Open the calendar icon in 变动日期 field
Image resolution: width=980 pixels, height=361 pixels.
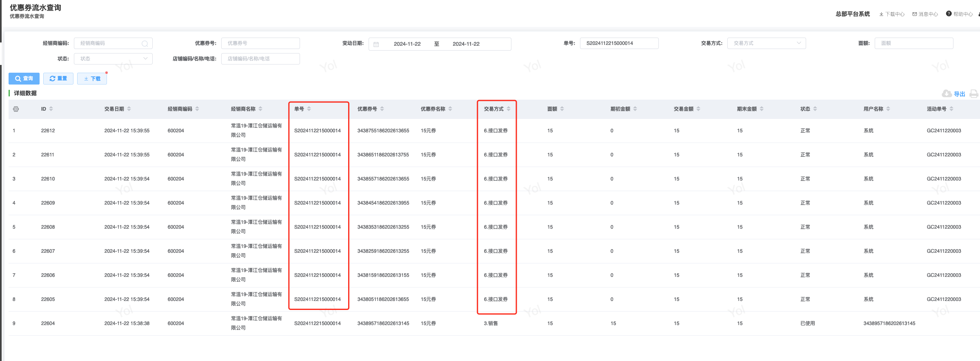point(376,44)
